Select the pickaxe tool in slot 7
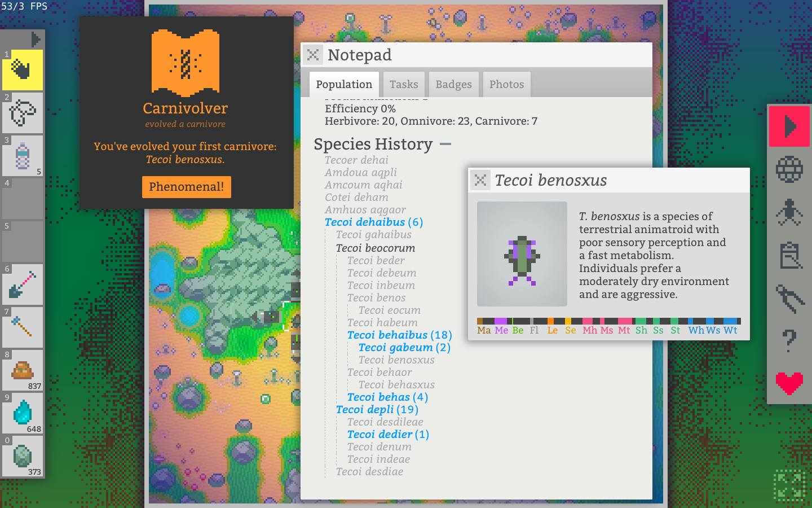Image resolution: width=812 pixels, height=508 pixels. point(23,327)
